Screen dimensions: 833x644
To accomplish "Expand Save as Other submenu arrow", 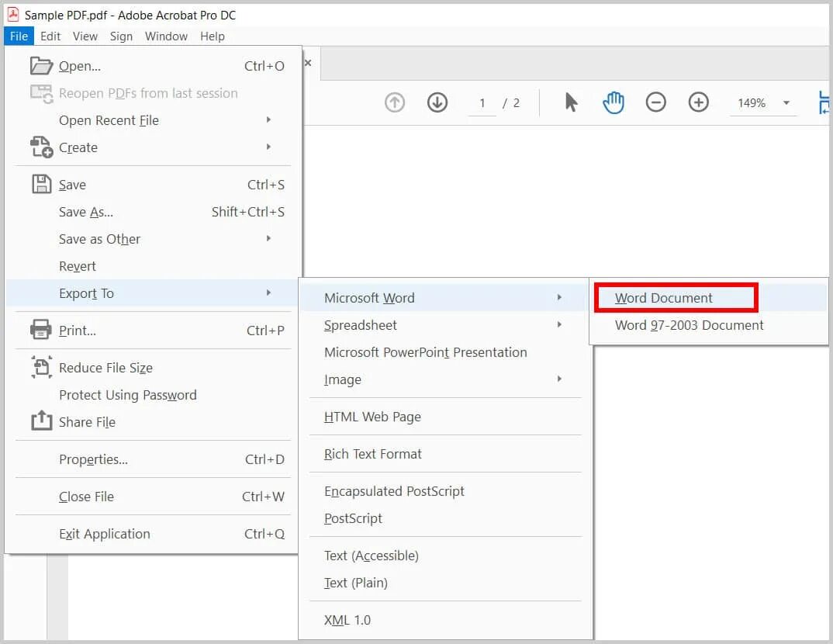I will pyautogui.click(x=269, y=238).
